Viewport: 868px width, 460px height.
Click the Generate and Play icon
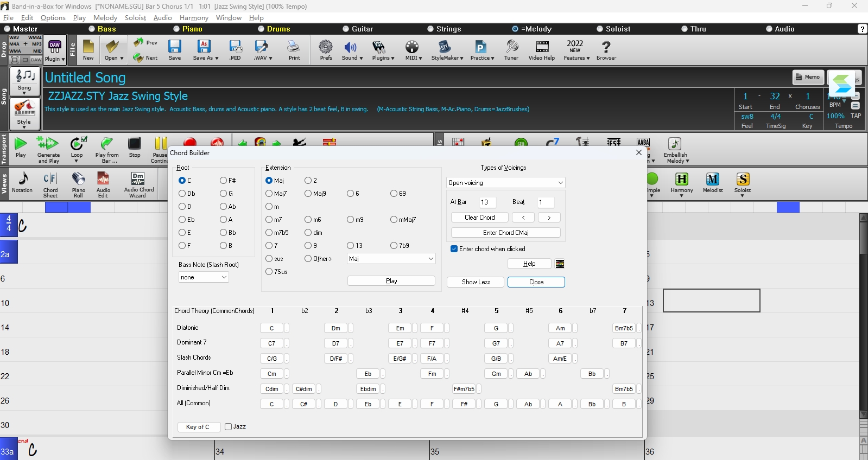(x=48, y=150)
